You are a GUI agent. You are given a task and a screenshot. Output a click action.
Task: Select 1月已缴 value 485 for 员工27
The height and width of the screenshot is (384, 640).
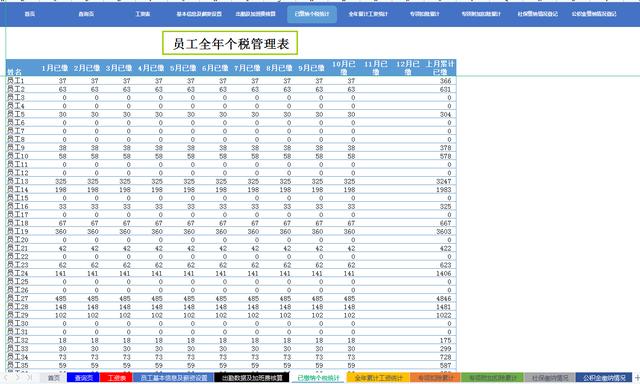coord(60,298)
